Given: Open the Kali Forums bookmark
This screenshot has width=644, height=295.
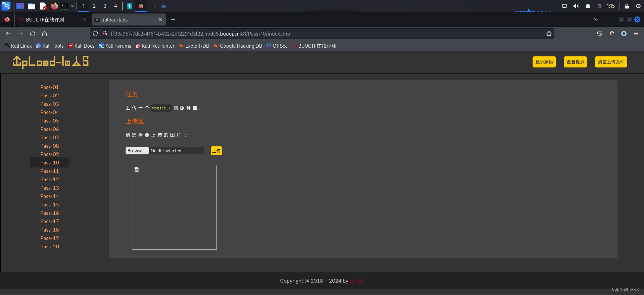Looking at the screenshot, I should pos(115,46).
